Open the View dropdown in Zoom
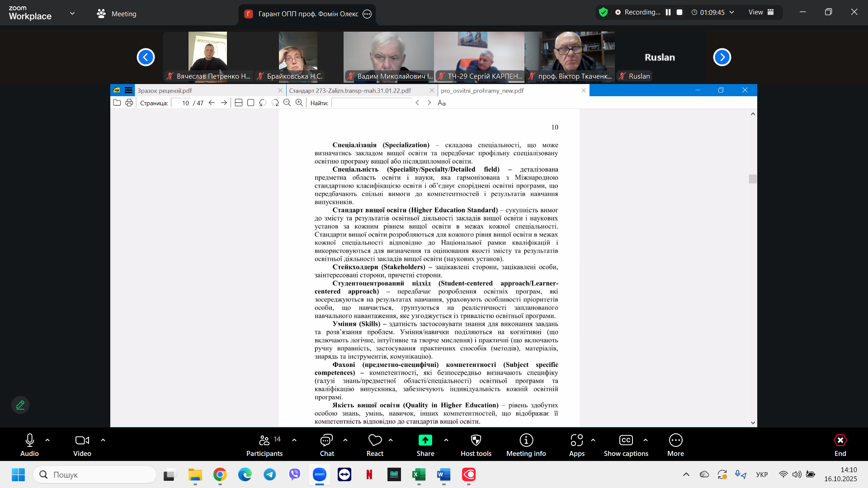 pos(761,12)
